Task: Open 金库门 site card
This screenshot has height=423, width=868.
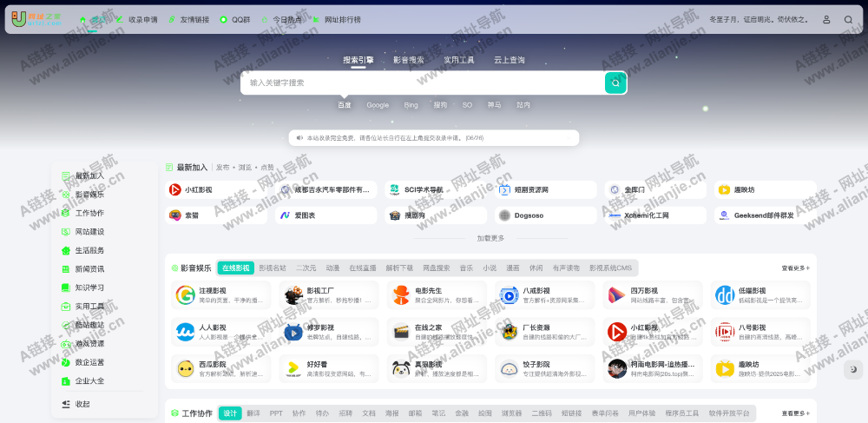Action: pyautogui.click(x=655, y=190)
